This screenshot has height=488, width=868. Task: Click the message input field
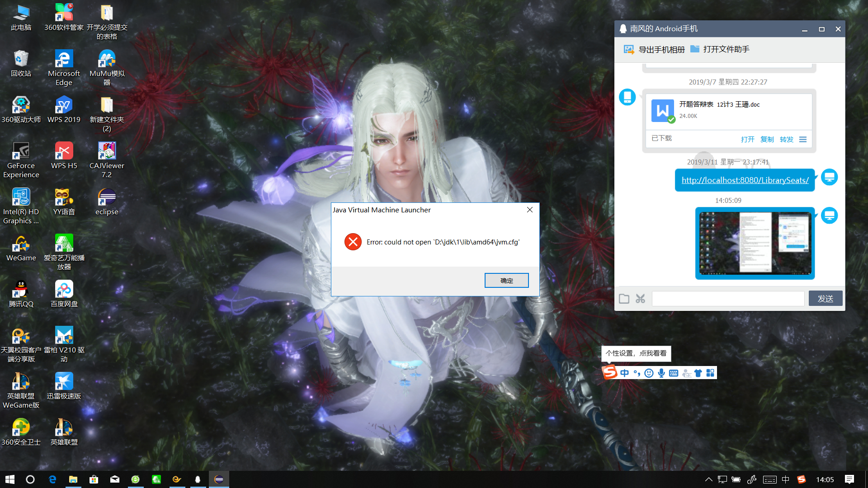point(728,299)
